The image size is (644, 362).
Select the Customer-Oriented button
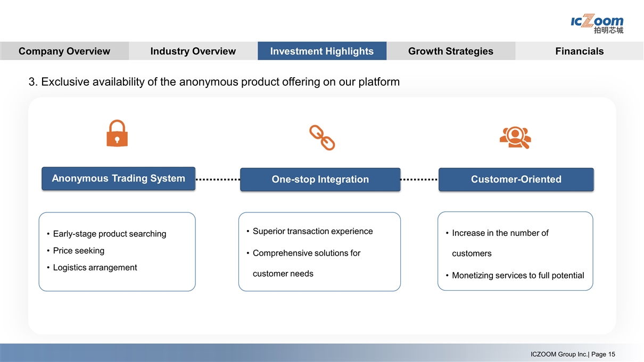516,179
